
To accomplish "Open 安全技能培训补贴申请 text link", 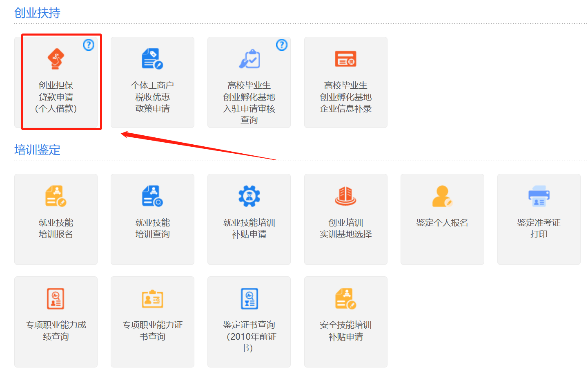I will click(x=345, y=331).
